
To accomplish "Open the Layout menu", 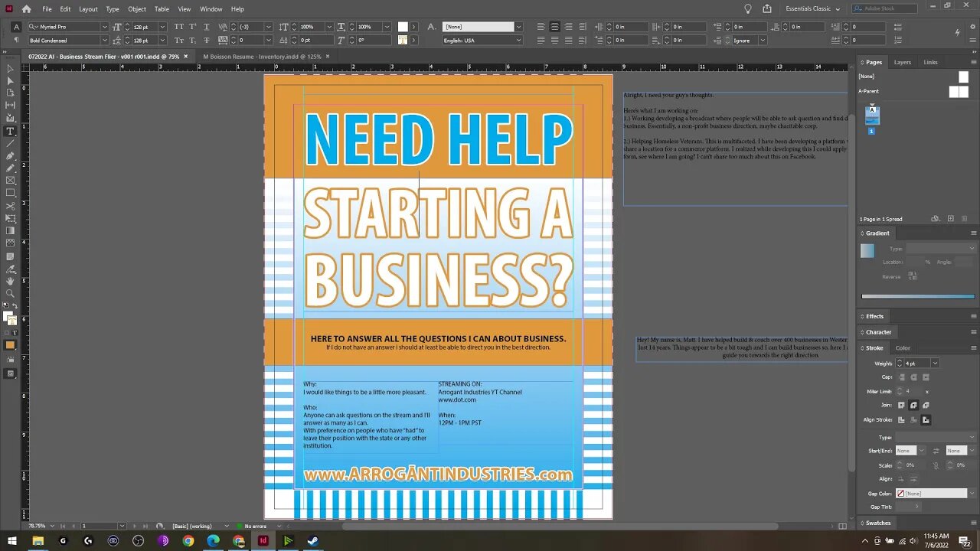I will coord(88,9).
